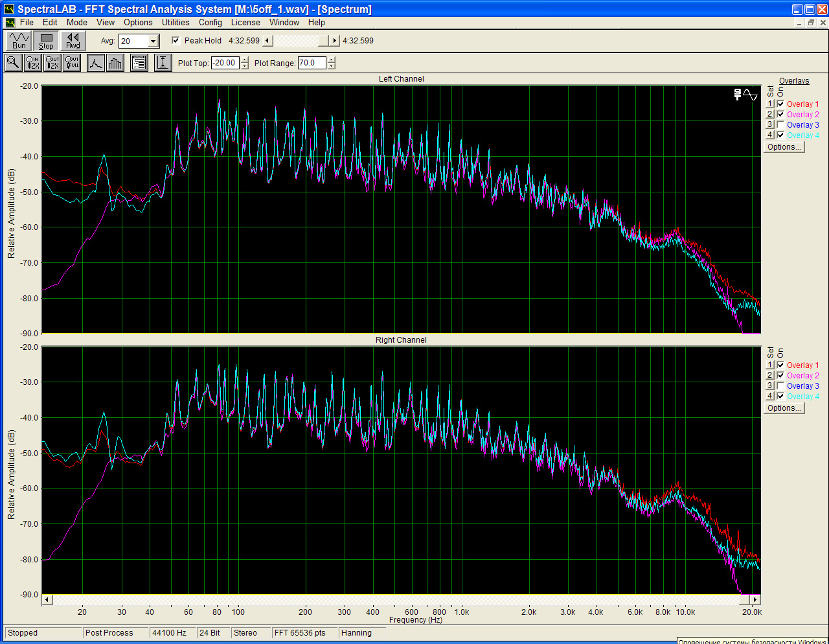The width and height of the screenshot is (829, 644).
Task: Open the Mode menu
Action: point(76,22)
